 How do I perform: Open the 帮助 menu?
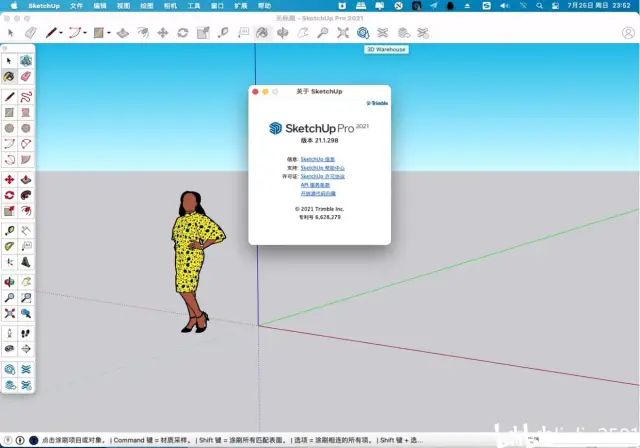click(264, 6)
